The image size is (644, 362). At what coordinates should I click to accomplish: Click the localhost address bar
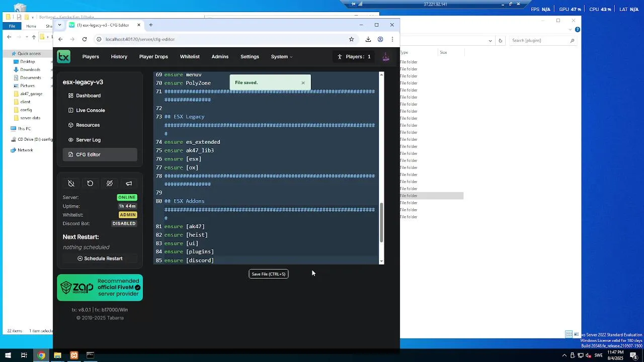click(225, 39)
